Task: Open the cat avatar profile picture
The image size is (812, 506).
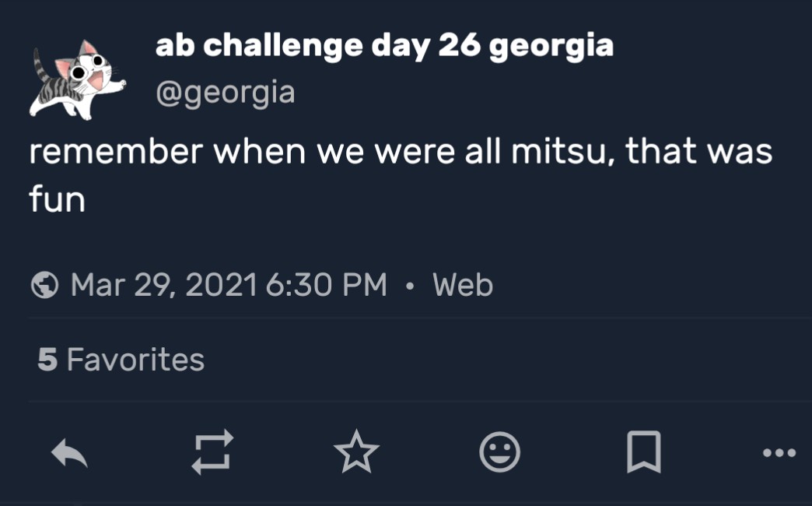Action: pos(76,79)
